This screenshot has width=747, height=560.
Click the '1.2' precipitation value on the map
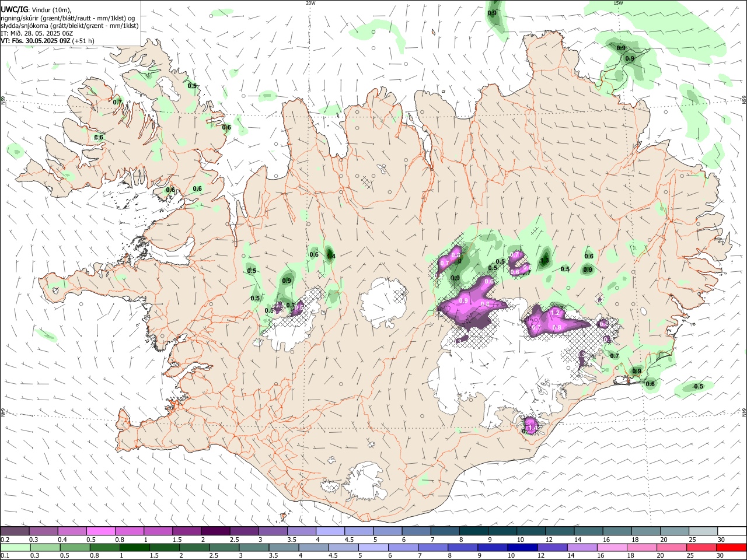pos(556,313)
